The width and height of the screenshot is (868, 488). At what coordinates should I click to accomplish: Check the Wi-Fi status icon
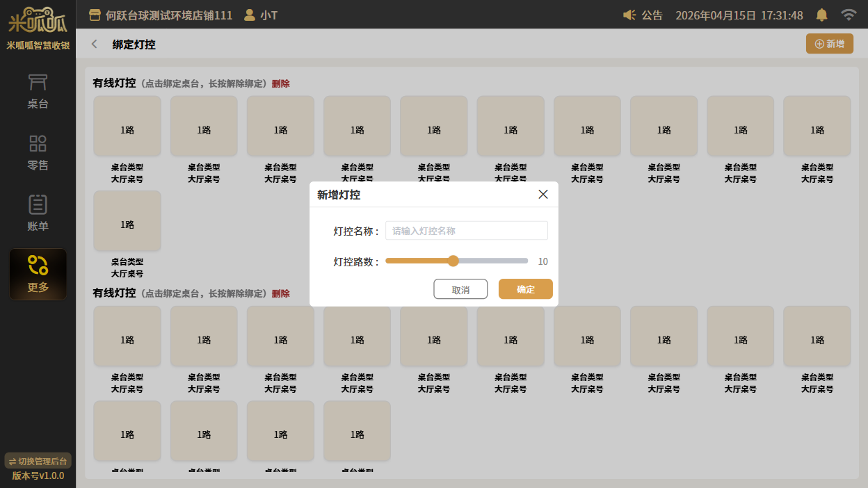coord(848,15)
